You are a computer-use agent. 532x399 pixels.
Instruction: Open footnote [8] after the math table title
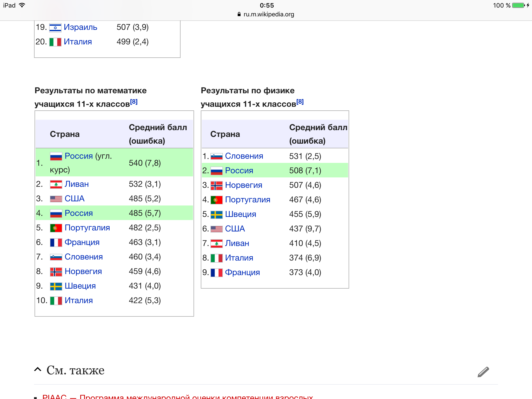pyautogui.click(x=134, y=102)
